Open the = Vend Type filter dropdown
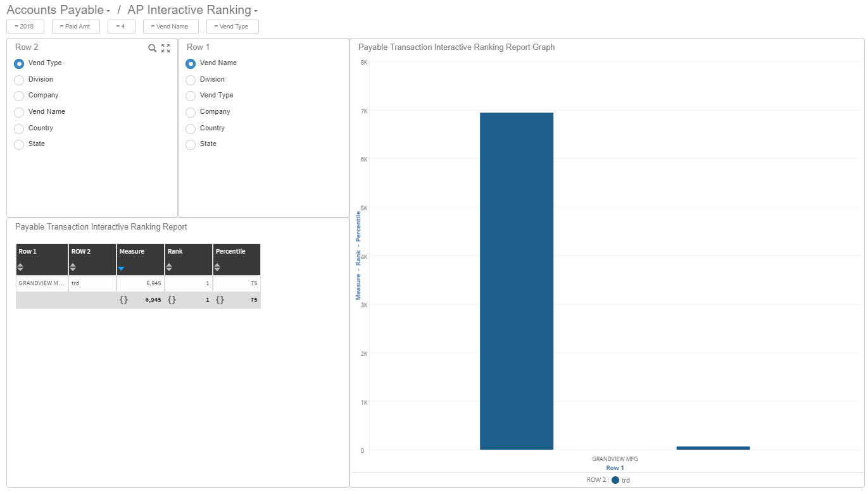 (232, 26)
